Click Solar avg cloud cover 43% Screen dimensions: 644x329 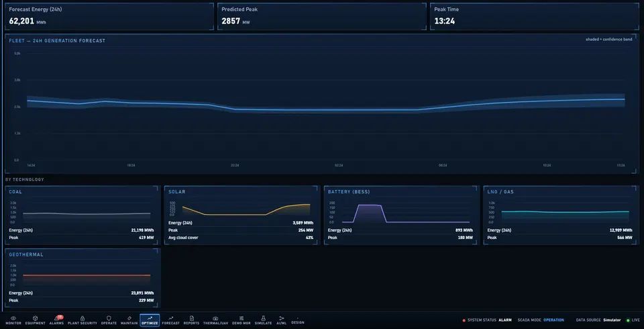point(309,238)
